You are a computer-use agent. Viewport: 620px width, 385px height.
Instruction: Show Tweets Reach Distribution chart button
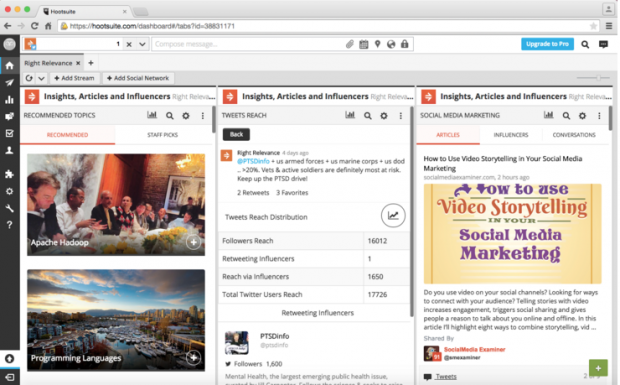pos(393,215)
